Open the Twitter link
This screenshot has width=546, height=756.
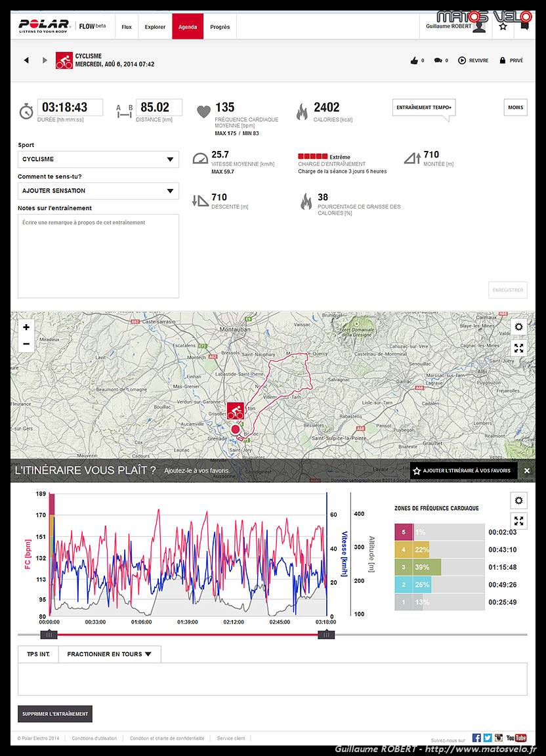[x=488, y=738]
